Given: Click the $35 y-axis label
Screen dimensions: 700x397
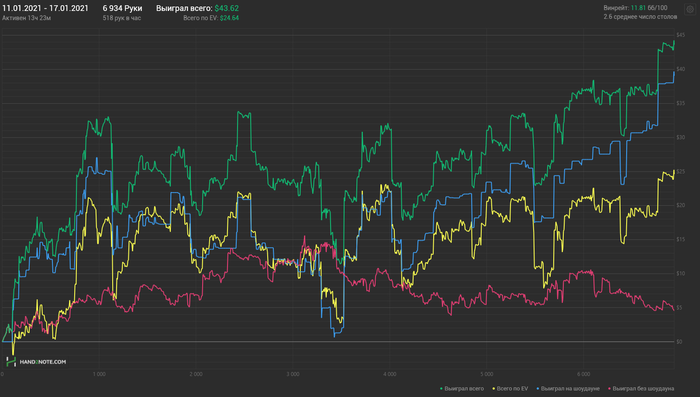Looking at the screenshot, I should tap(680, 103).
